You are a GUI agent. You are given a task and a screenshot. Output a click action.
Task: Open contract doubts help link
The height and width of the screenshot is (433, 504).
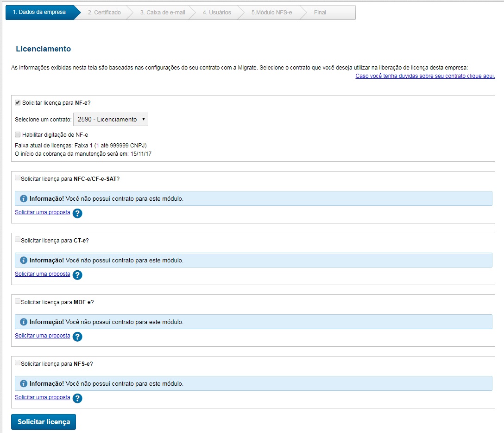pyautogui.click(x=425, y=76)
